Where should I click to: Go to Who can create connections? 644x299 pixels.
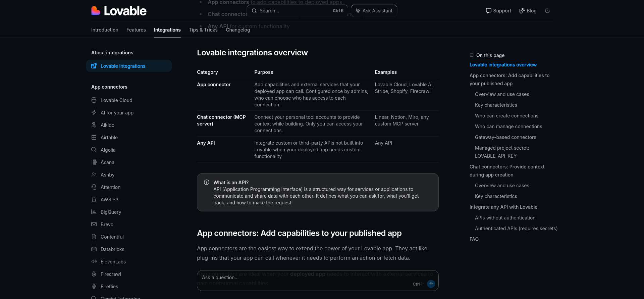506,116
